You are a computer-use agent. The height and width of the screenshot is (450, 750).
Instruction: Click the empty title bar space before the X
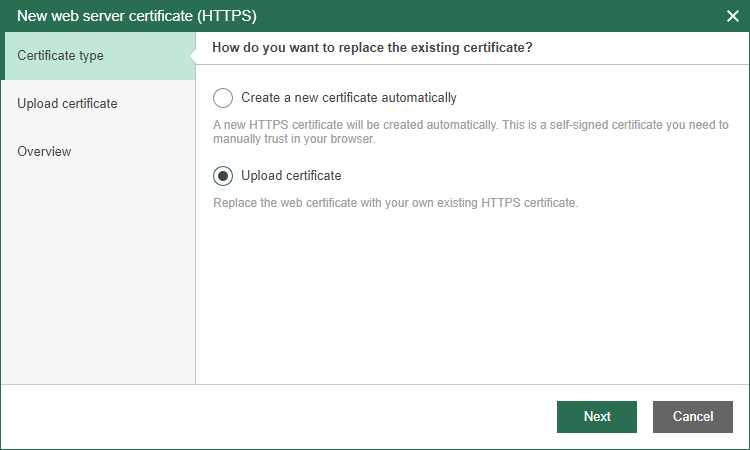coord(500,16)
